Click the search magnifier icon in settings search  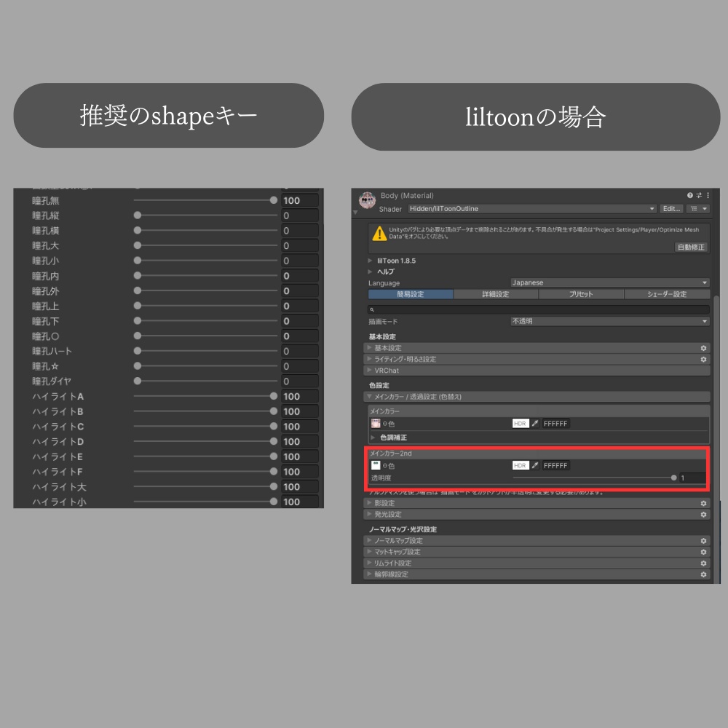tap(372, 309)
